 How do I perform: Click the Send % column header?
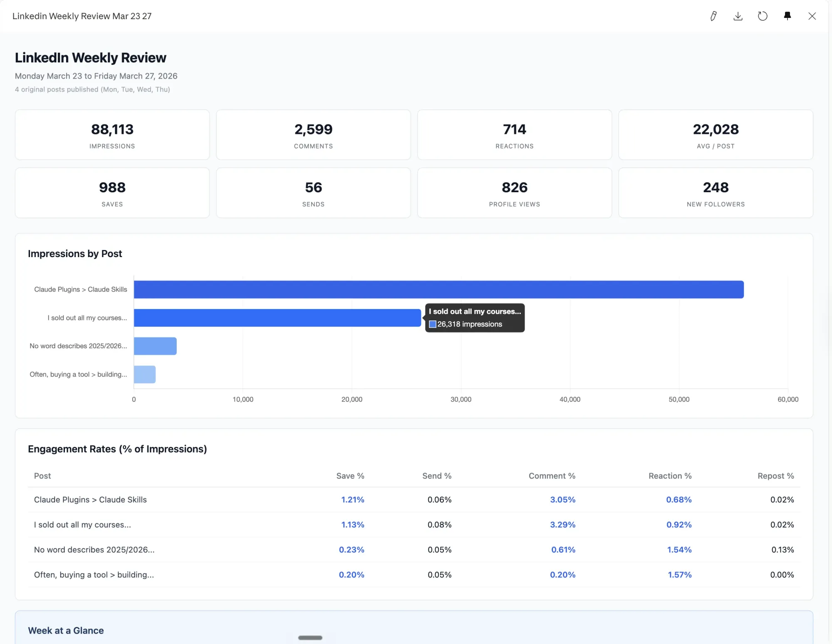437,476
